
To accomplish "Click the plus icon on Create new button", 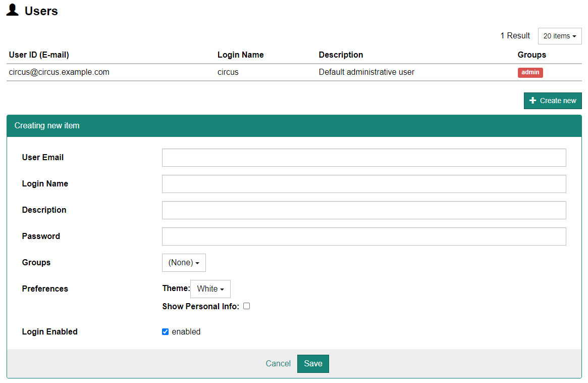I will point(533,101).
